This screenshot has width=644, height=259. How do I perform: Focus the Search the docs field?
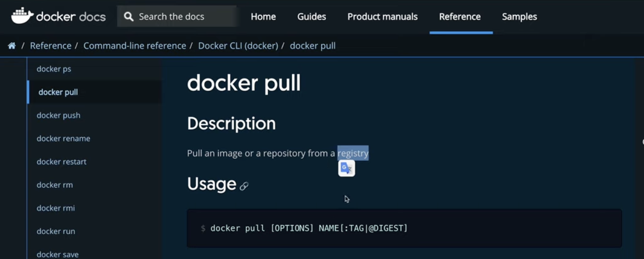click(x=177, y=17)
